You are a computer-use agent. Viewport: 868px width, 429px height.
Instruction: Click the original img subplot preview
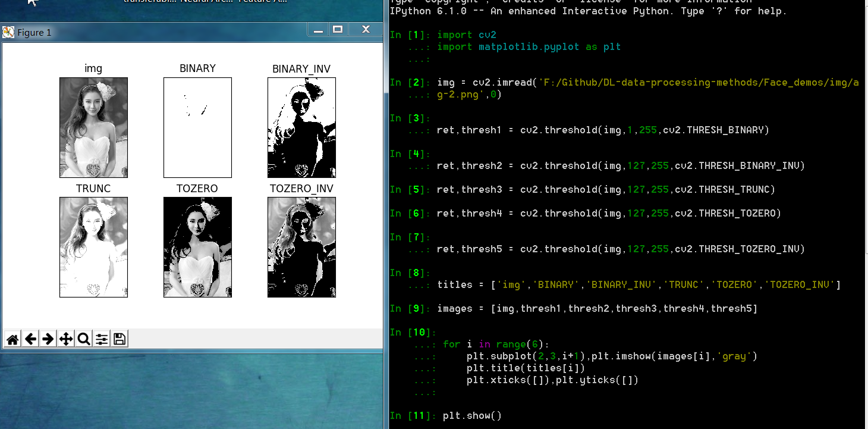click(93, 127)
